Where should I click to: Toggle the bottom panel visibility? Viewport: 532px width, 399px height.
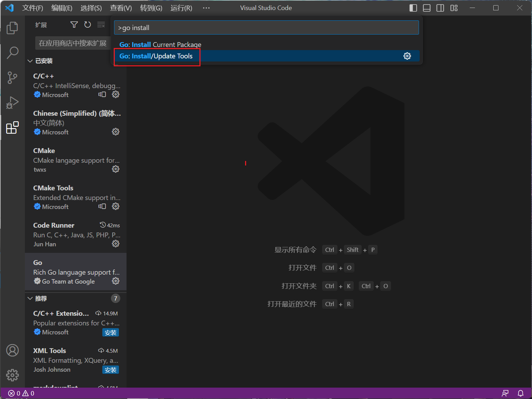(427, 8)
